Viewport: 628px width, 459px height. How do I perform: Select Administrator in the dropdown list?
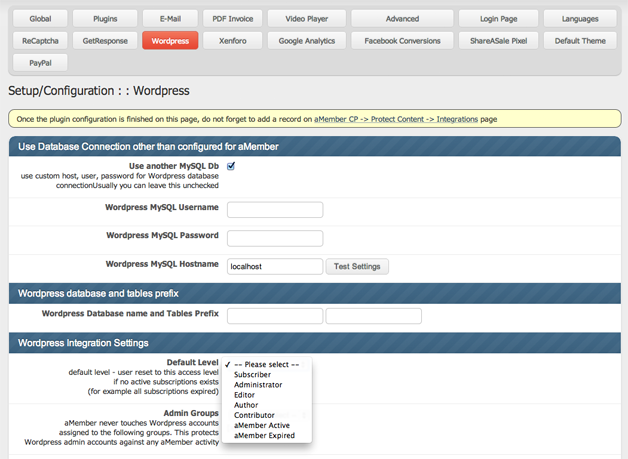point(267,385)
